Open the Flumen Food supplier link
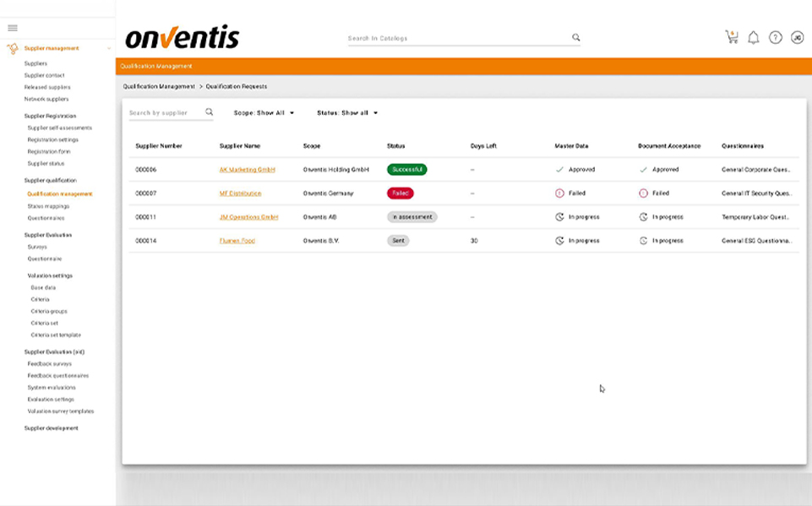This screenshot has width=812, height=506. [x=237, y=241]
